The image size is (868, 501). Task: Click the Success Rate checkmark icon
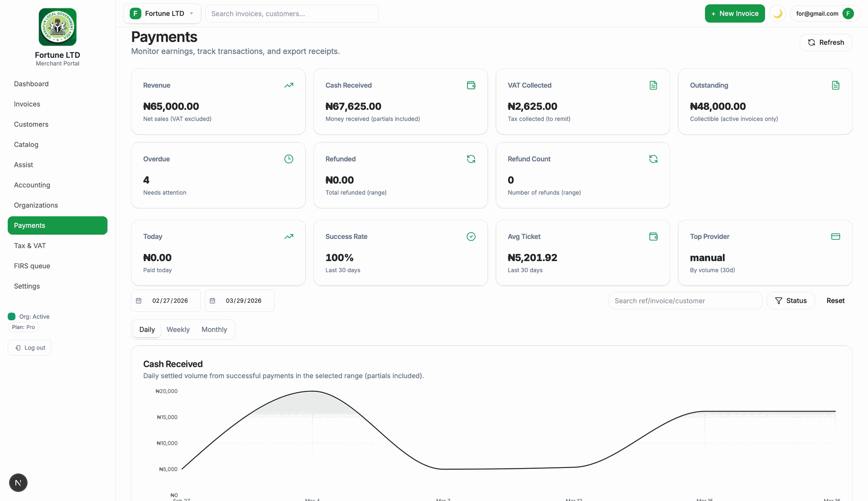click(471, 237)
